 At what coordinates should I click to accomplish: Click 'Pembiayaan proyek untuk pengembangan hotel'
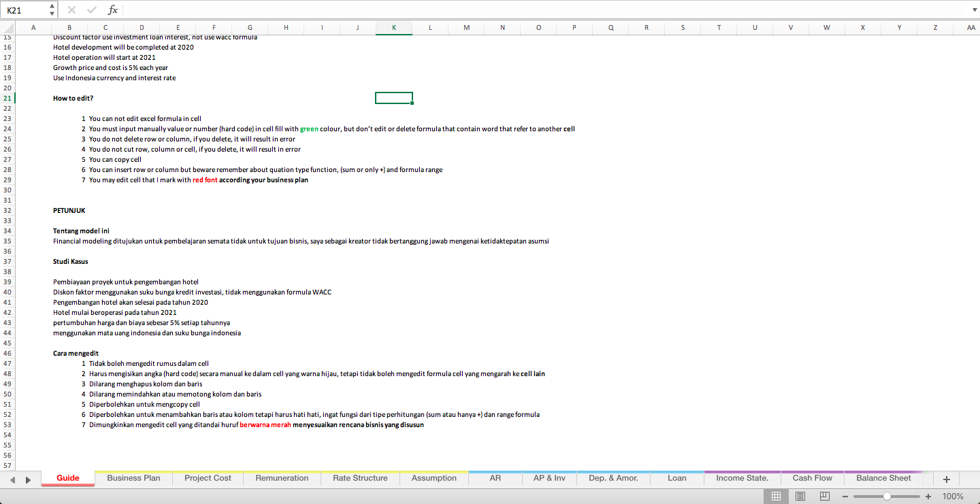coord(126,282)
